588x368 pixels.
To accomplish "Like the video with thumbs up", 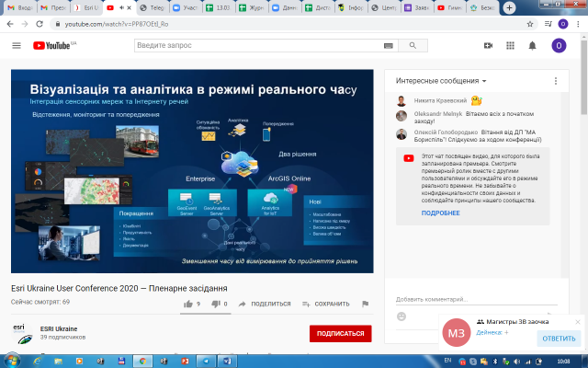I will tap(188, 304).
